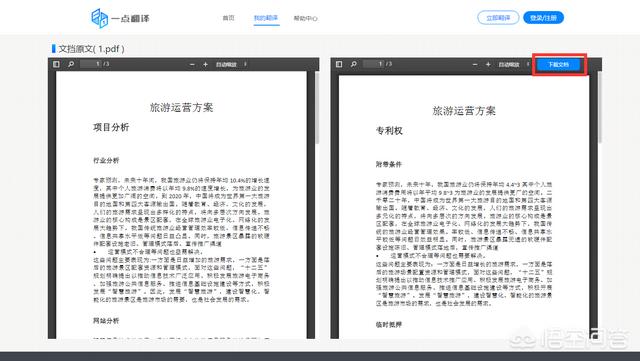Open the 帮助中心 navigation tab

pyautogui.click(x=305, y=18)
